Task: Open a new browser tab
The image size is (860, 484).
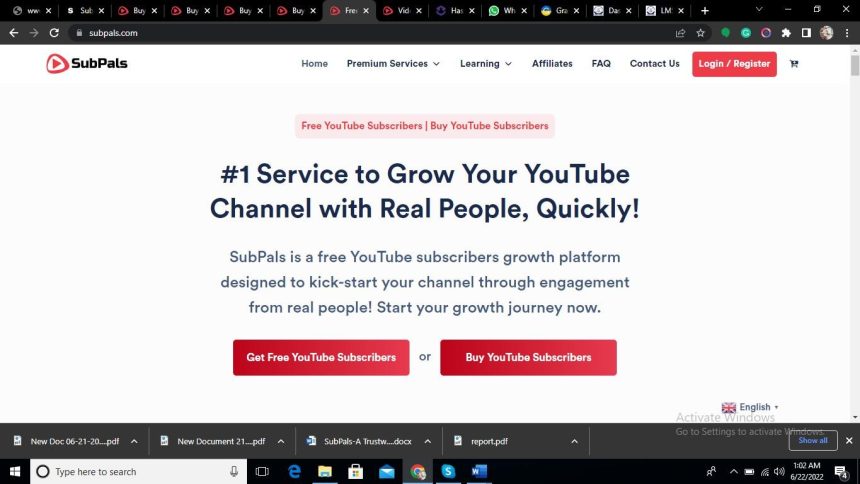Action: [x=705, y=10]
